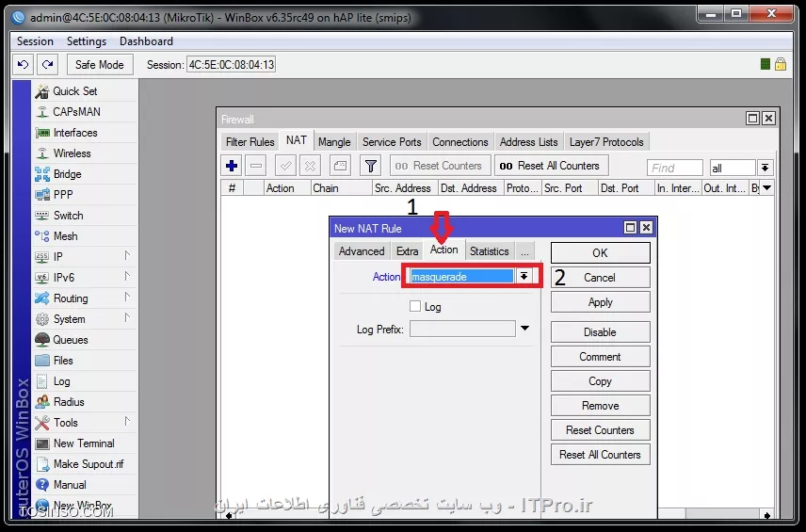
Task: Open Files menu entry
Action: [x=63, y=361]
